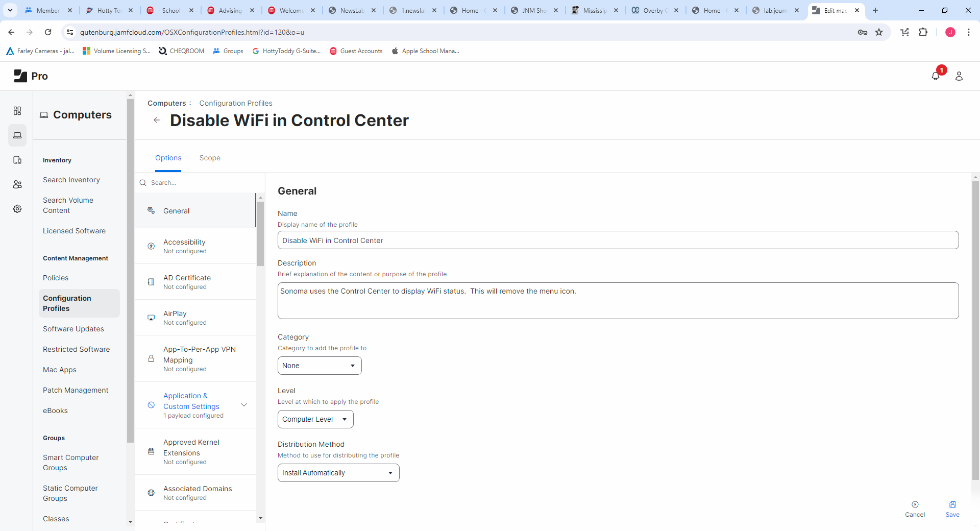Screen dimensions: 980x531
Task: Open the Devices icon in sidebar
Action: tap(17, 160)
